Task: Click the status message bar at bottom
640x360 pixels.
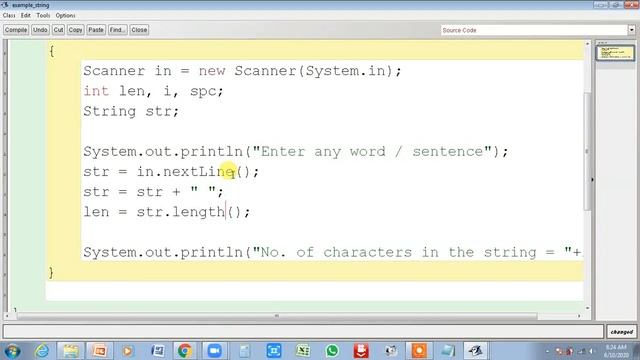Action: pyautogui.click(x=303, y=331)
